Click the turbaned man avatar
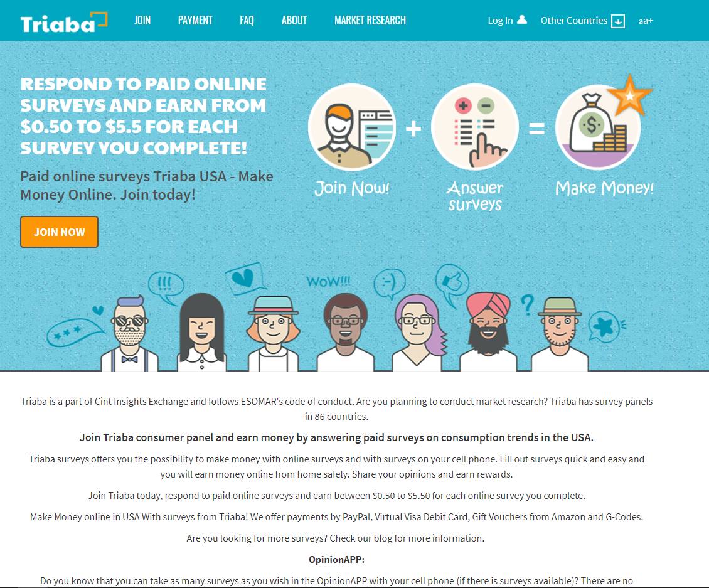This screenshot has height=588, width=709. 488,331
